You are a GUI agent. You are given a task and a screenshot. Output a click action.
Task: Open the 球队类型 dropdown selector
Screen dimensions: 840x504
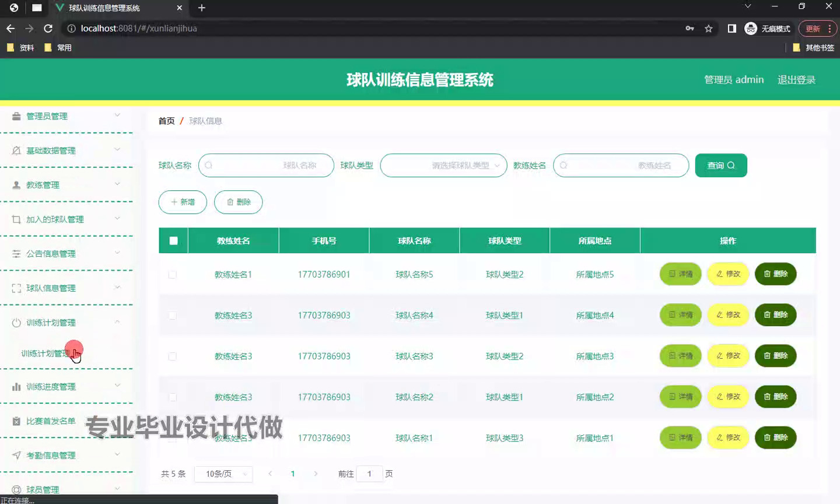(x=443, y=166)
